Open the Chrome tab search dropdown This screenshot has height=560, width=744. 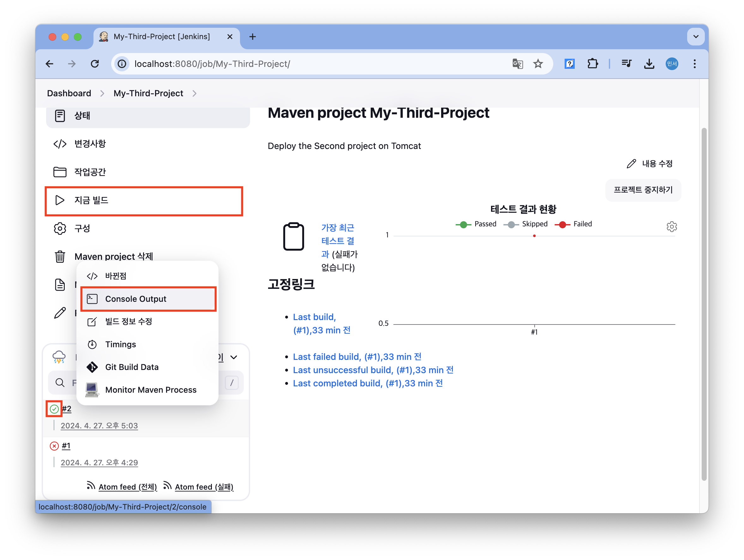click(696, 37)
